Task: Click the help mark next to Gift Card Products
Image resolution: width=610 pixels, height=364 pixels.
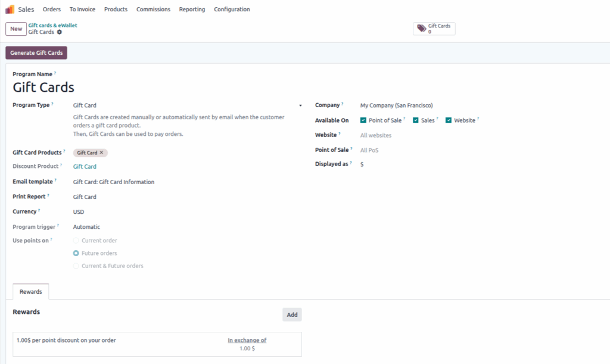Action: click(64, 151)
